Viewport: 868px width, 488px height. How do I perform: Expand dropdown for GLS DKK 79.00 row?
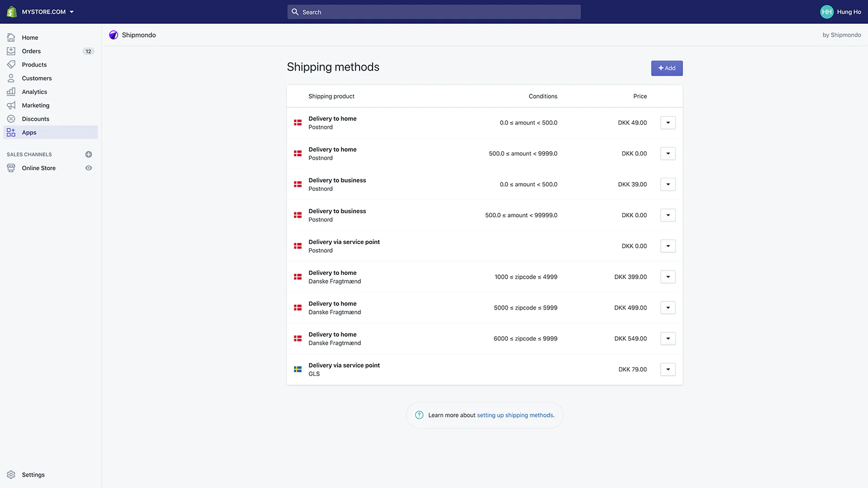(x=668, y=370)
